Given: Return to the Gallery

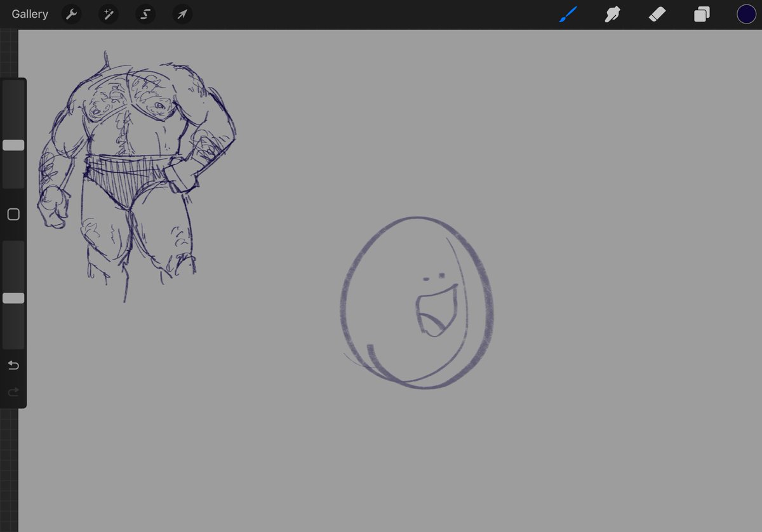Looking at the screenshot, I should pos(29,13).
